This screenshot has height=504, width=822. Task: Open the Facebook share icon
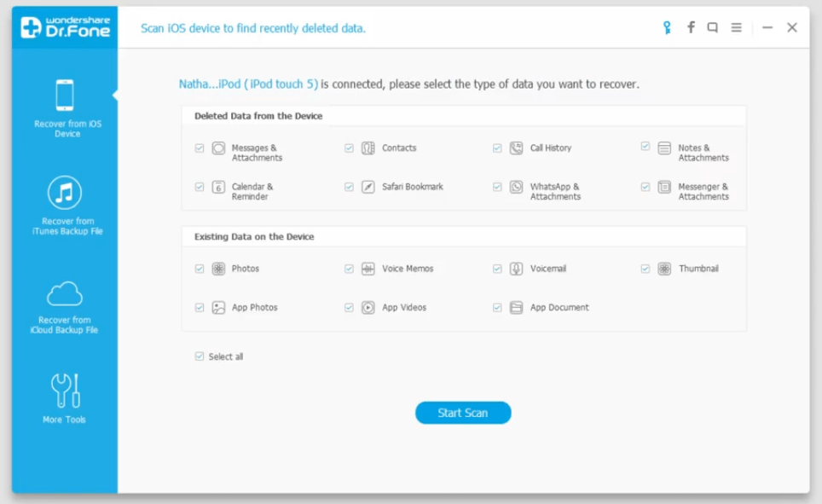tap(691, 27)
